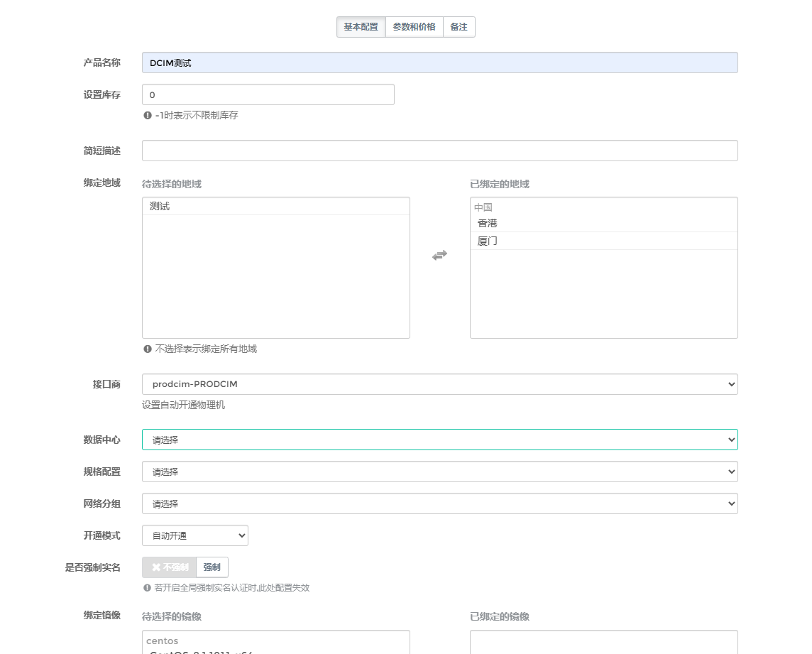Select 测试 in the available regions list
812x654 pixels.
click(276, 206)
